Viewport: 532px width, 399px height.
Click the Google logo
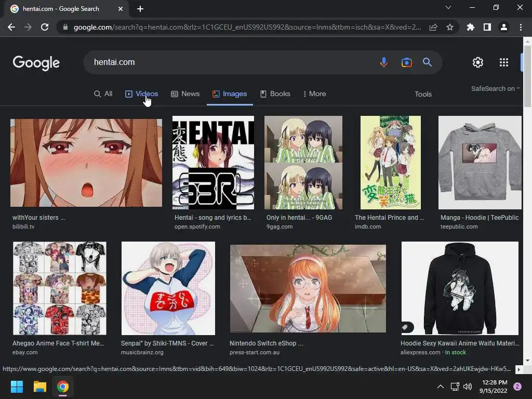tap(36, 63)
